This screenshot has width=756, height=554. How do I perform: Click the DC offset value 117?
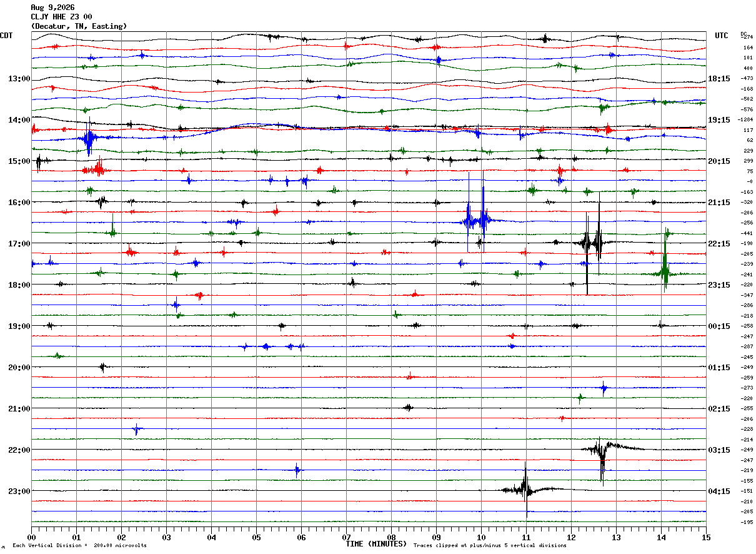(748, 130)
